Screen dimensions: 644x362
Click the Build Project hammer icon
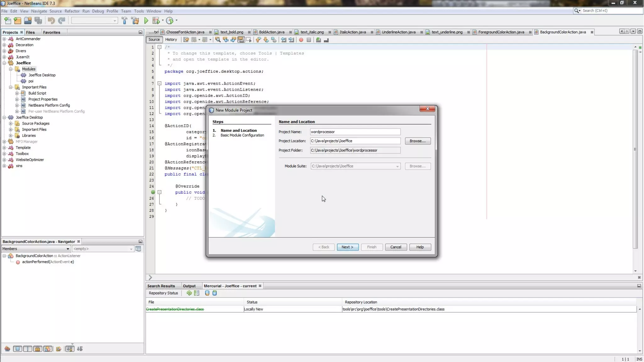coord(125,21)
